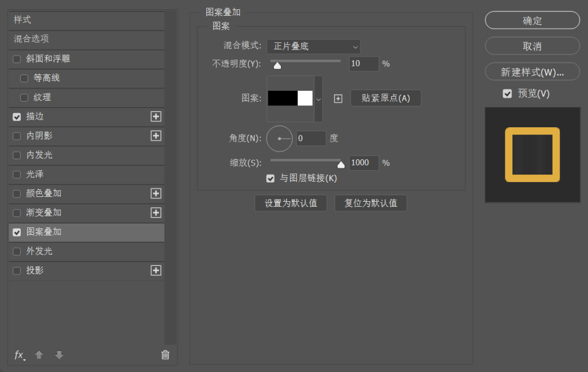The image size is (588, 372).
Task: Click the plus icon beside 投影
Action: tap(156, 270)
